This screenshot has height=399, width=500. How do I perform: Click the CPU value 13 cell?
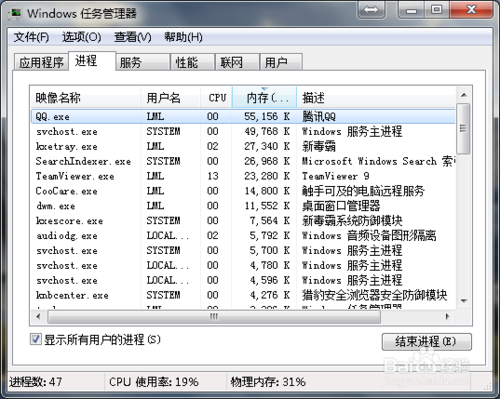tap(213, 176)
